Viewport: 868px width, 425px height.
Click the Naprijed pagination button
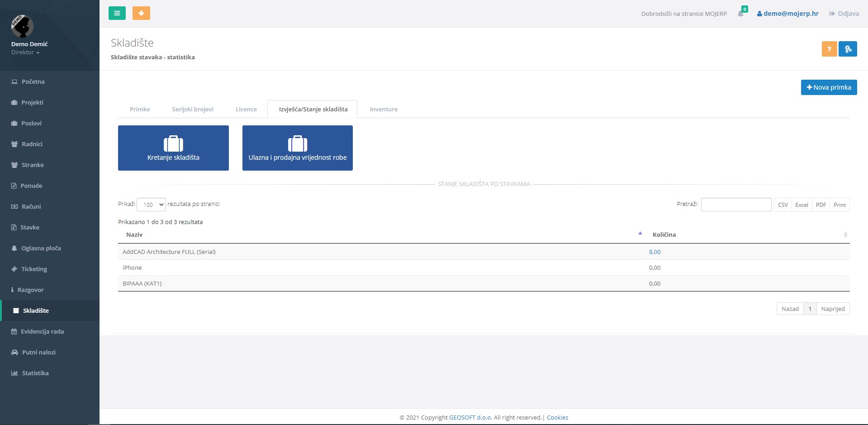pos(833,309)
